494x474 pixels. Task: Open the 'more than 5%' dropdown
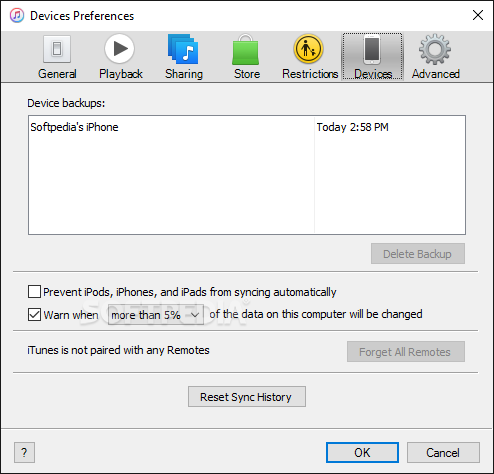coord(156,315)
